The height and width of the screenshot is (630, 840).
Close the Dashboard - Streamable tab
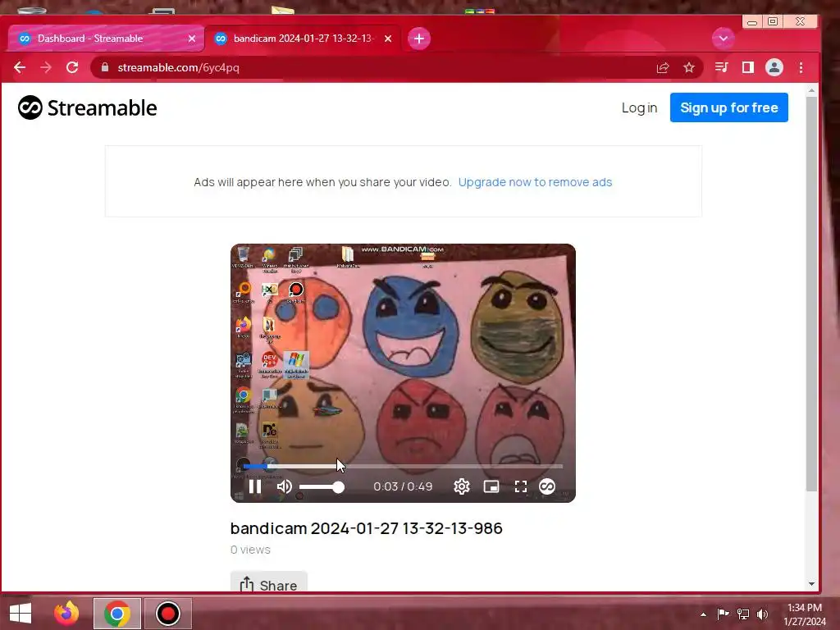pos(192,39)
